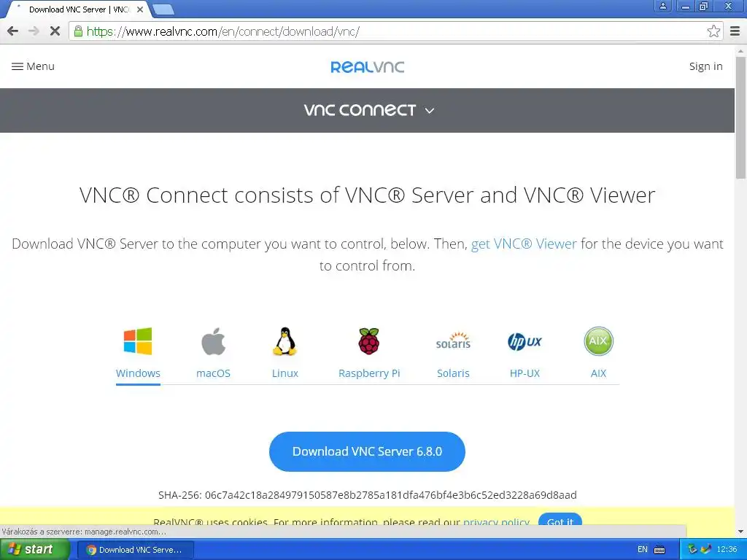Click the SHA-256 checksum text

[x=368, y=495]
